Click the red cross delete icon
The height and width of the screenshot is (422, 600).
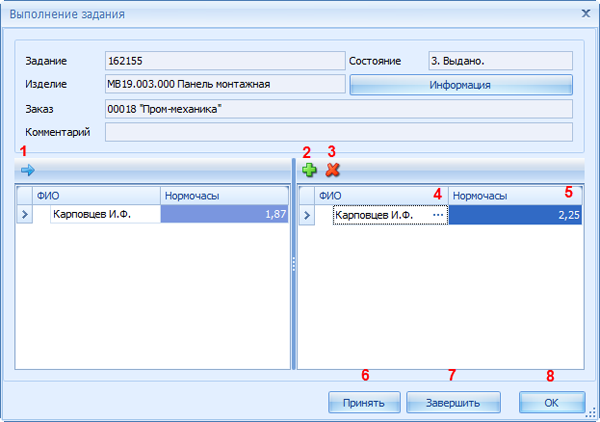[333, 170]
